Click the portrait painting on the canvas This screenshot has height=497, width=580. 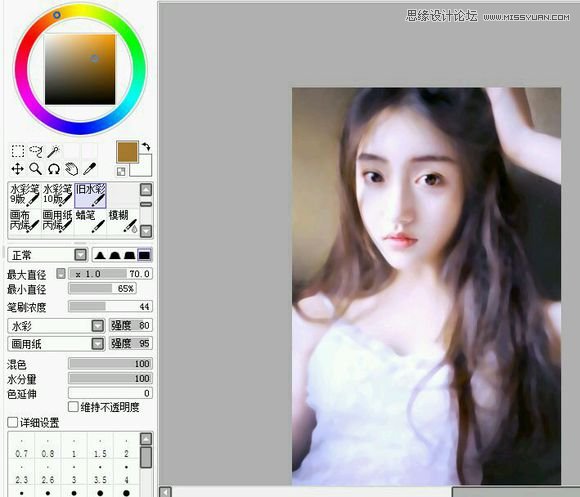click(x=426, y=286)
